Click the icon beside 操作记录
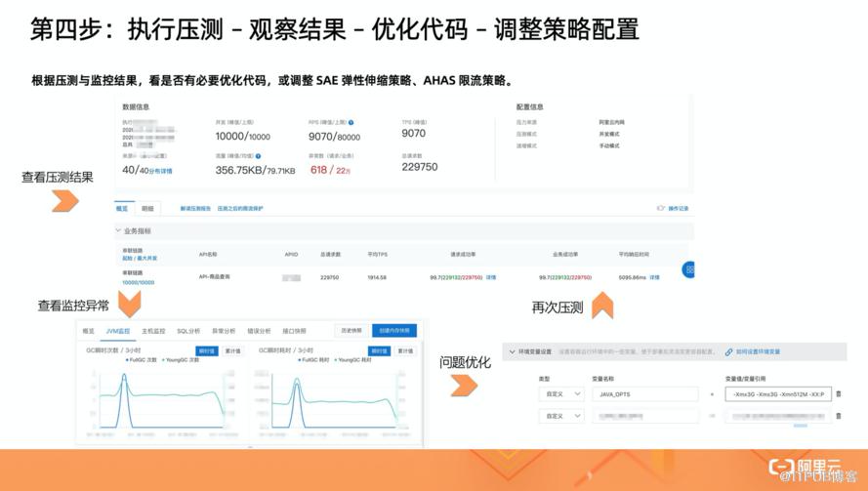Image resolution: width=868 pixels, height=491 pixels. (x=660, y=208)
